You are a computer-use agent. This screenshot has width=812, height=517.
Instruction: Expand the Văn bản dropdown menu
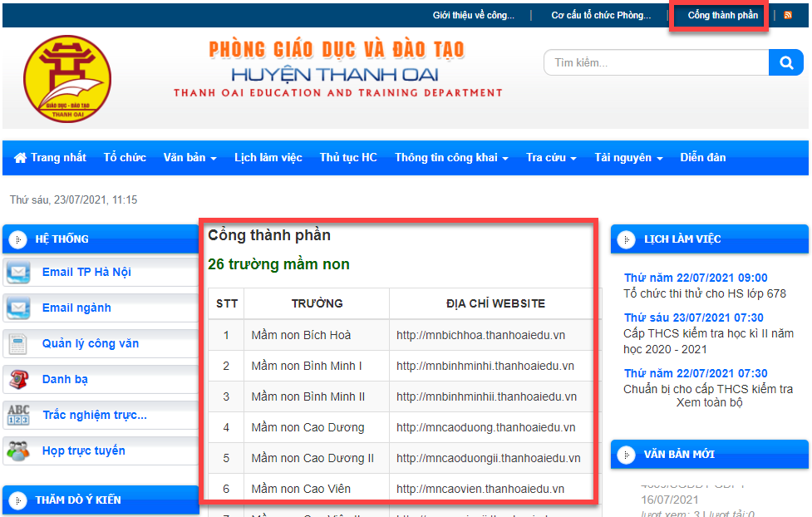pos(190,157)
